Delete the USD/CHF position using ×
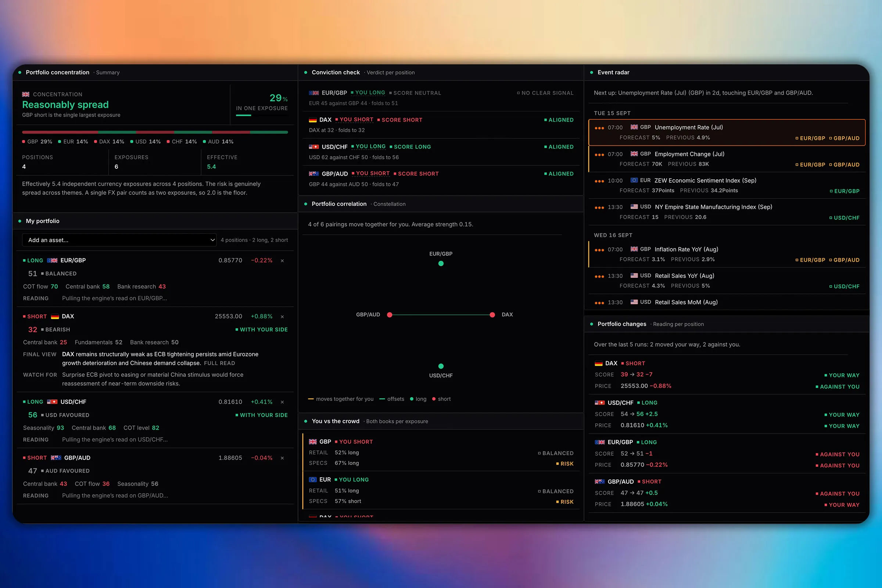 tap(282, 402)
